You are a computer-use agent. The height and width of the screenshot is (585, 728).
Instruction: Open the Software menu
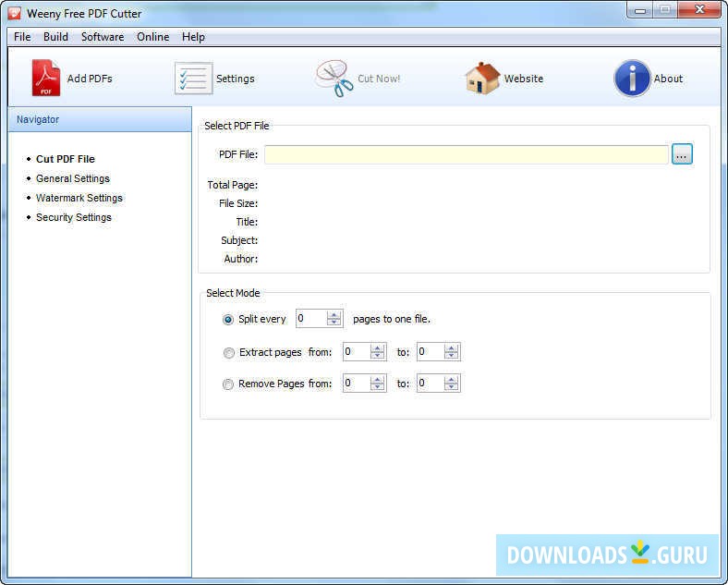point(103,37)
